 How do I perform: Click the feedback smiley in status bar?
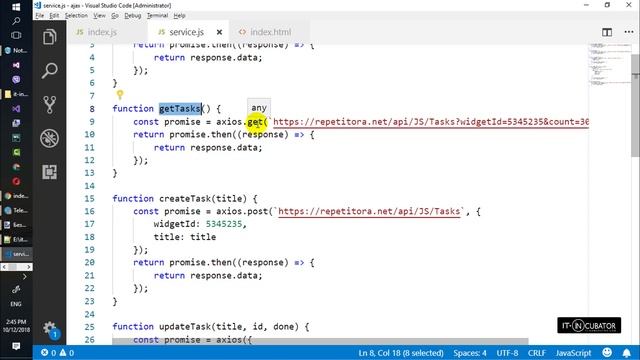click(607, 353)
